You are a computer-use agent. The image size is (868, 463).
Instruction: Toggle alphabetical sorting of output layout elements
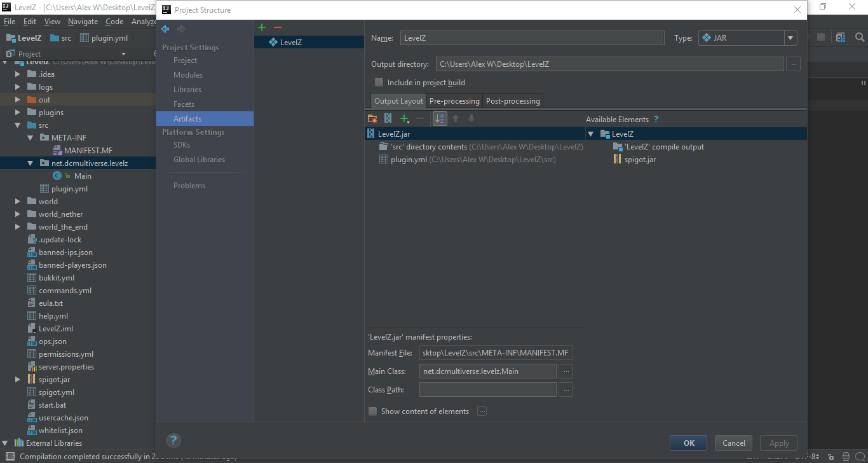(439, 118)
